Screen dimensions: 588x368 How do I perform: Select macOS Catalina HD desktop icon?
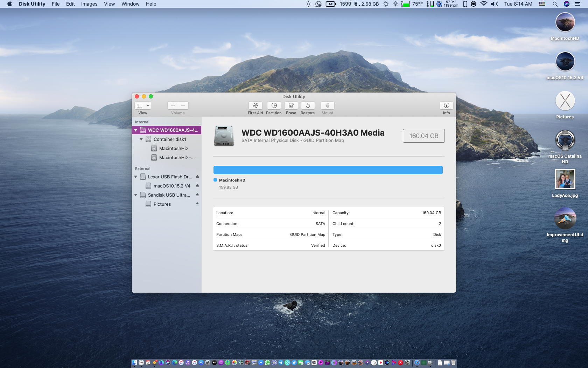[565, 140]
